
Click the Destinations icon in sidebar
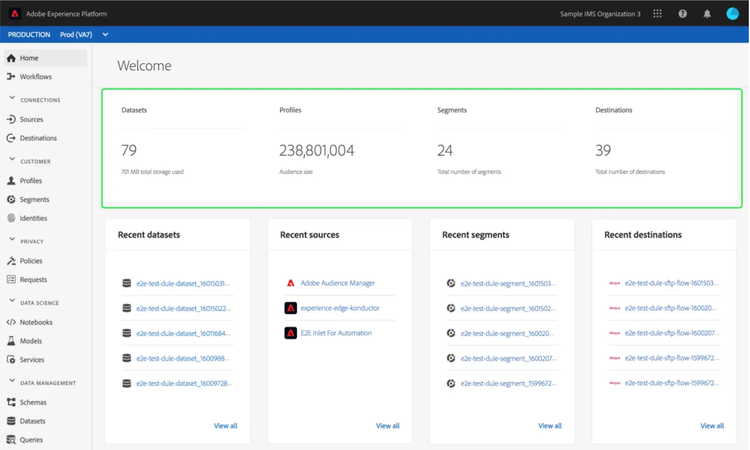point(11,138)
